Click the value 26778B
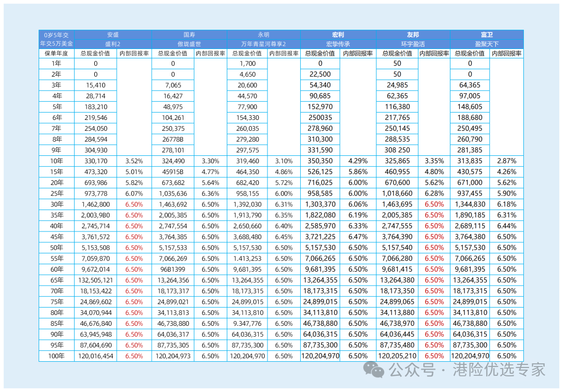Viewport: 563px width, 392px height. click(173, 139)
